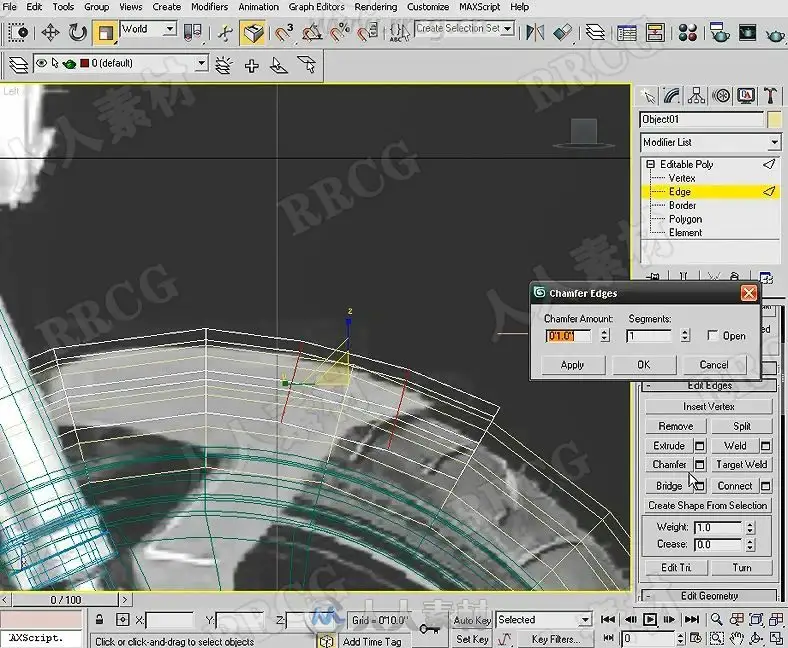Switch to the Motion panel tab
The width and height of the screenshot is (788, 648).
coord(721,96)
